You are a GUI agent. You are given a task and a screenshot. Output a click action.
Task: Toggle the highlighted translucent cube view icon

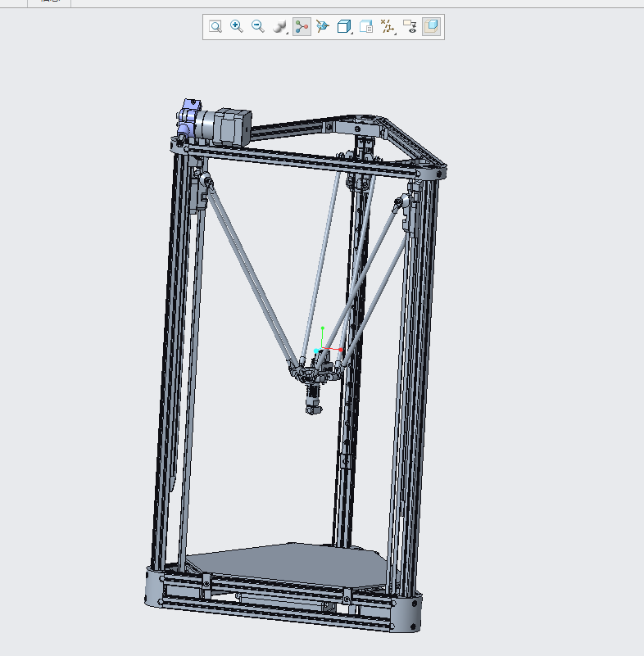pyautogui.click(x=432, y=27)
